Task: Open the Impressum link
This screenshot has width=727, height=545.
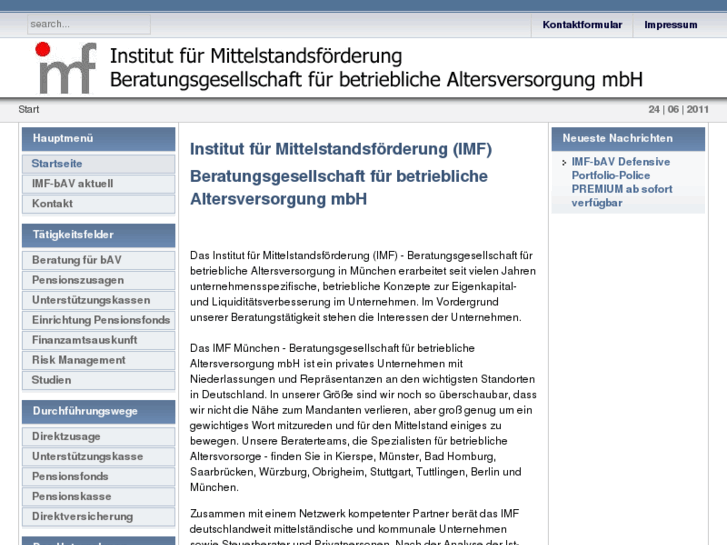Action: coord(670,25)
